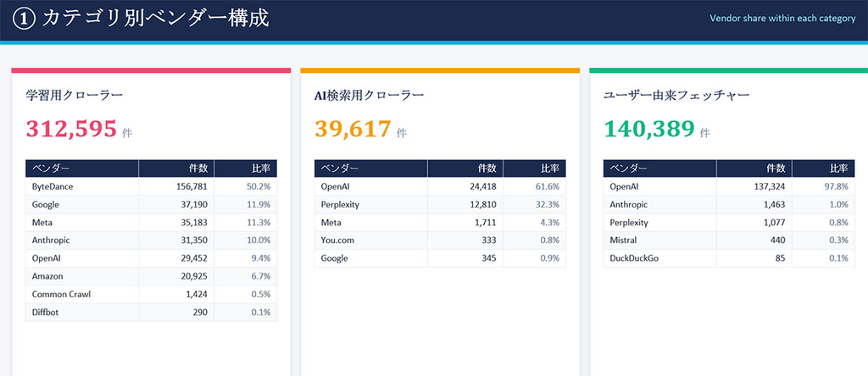This screenshot has width=868, height=376.
Task: Click the 97.8% ratio cell
Action: [x=824, y=187]
